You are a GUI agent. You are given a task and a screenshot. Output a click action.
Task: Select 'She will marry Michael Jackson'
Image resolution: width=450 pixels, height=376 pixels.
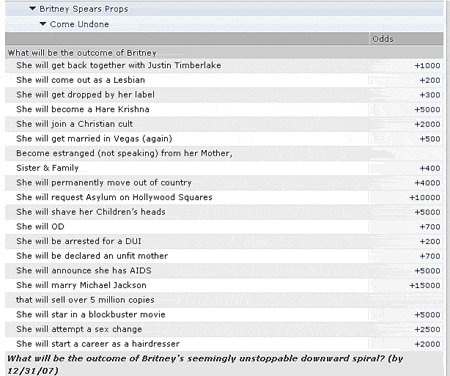pos(81,285)
